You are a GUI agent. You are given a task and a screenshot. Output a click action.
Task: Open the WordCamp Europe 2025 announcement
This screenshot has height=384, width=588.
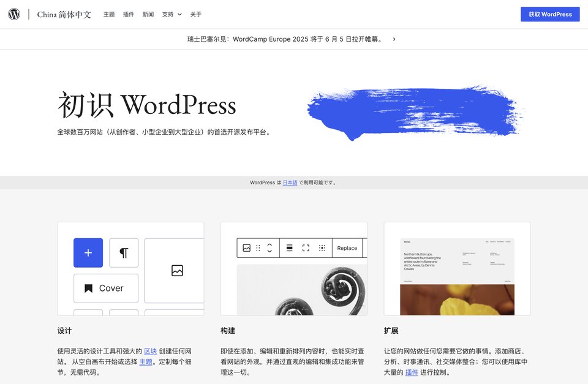point(285,39)
